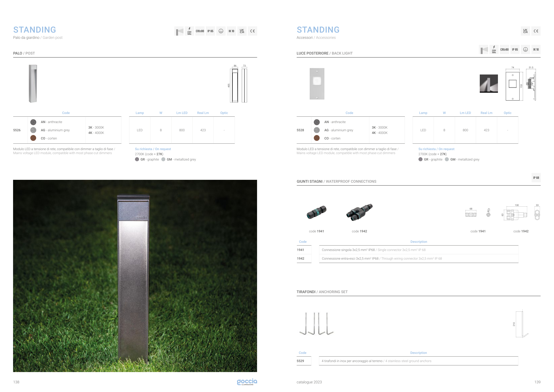554x392 pixels.
Task: Click the IK 10 icon on left page
Action: tap(231, 31)
